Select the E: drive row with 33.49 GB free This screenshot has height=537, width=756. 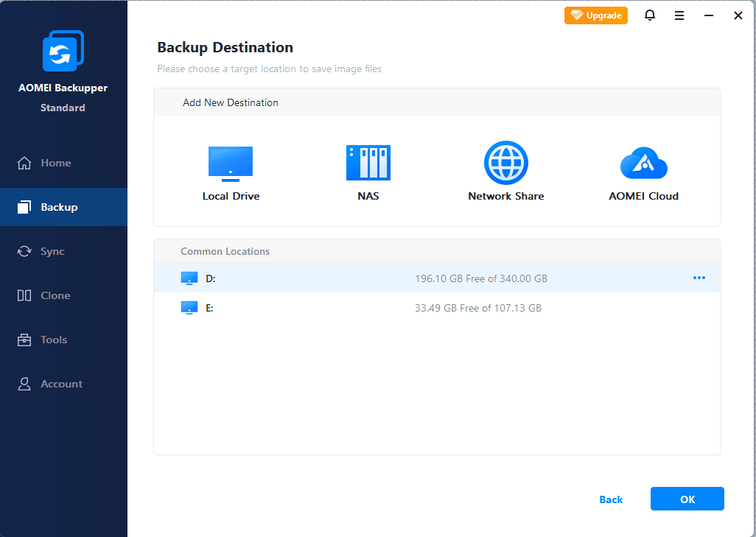click(x=436, y=307)
